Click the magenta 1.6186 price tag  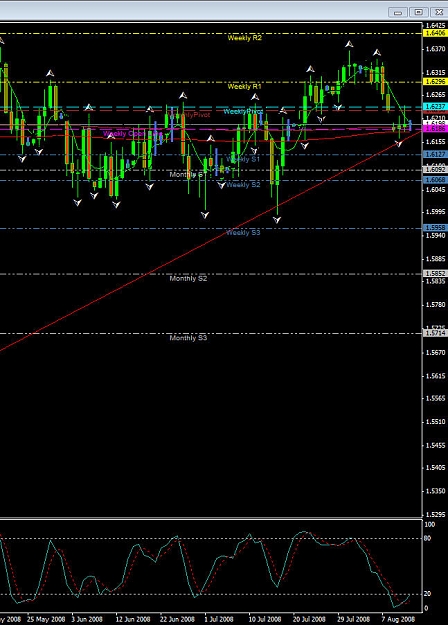click(435, 129)
